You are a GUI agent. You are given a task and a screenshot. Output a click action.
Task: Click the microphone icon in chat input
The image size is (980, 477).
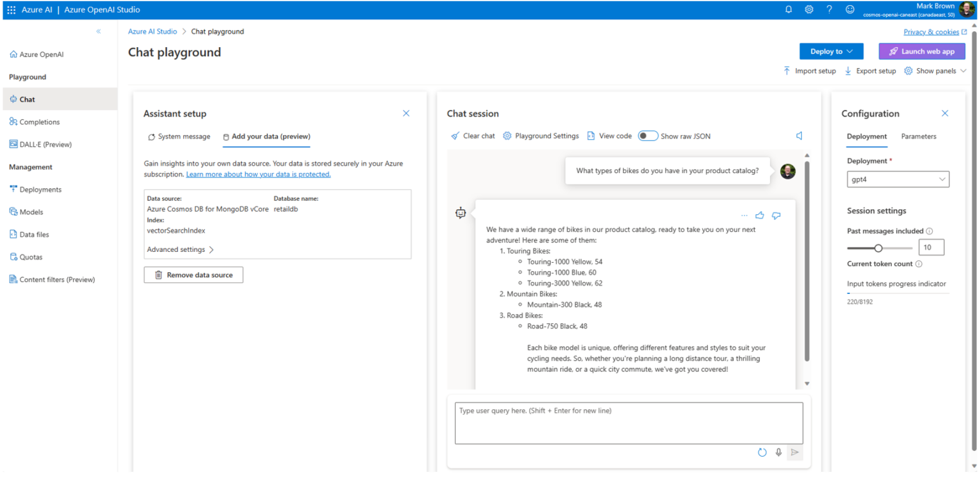pos(778,452)
